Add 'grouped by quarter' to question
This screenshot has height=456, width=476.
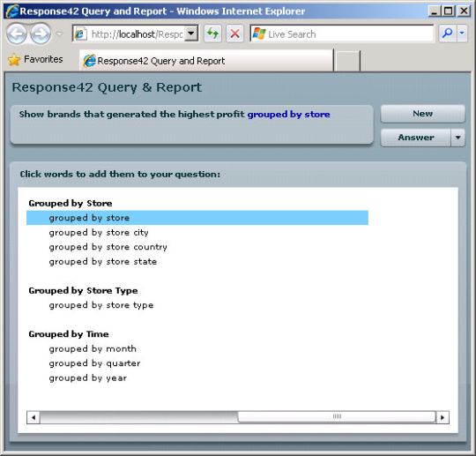[94, 363]
